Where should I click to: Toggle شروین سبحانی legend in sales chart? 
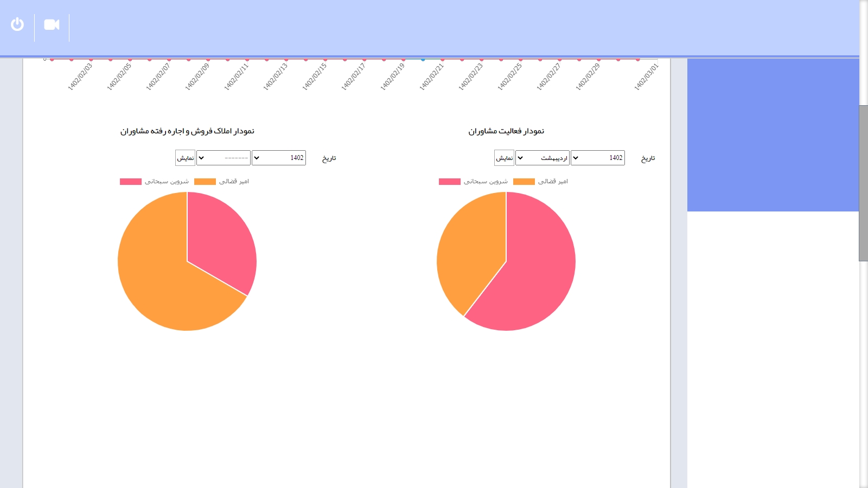154,182
